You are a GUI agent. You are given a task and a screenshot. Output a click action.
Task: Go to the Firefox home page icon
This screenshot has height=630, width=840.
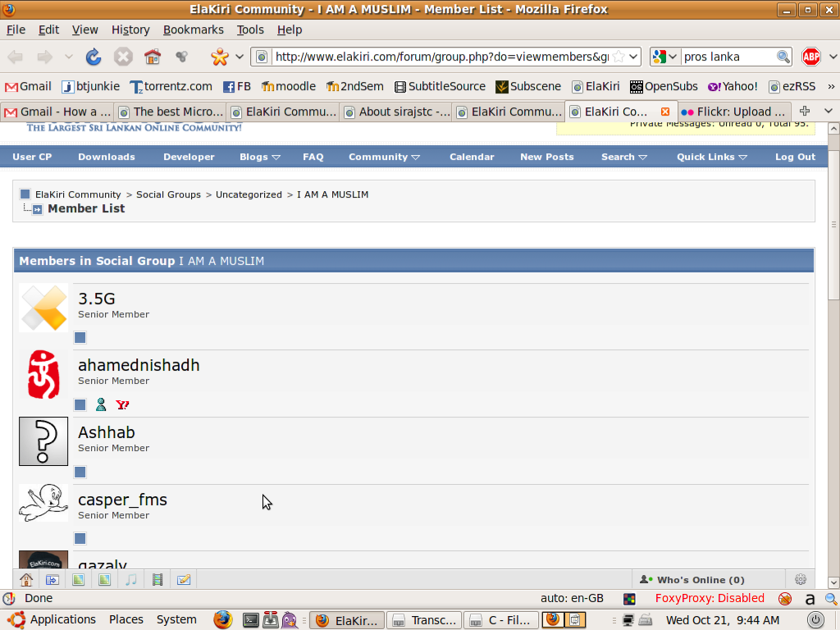click(153, 57)
